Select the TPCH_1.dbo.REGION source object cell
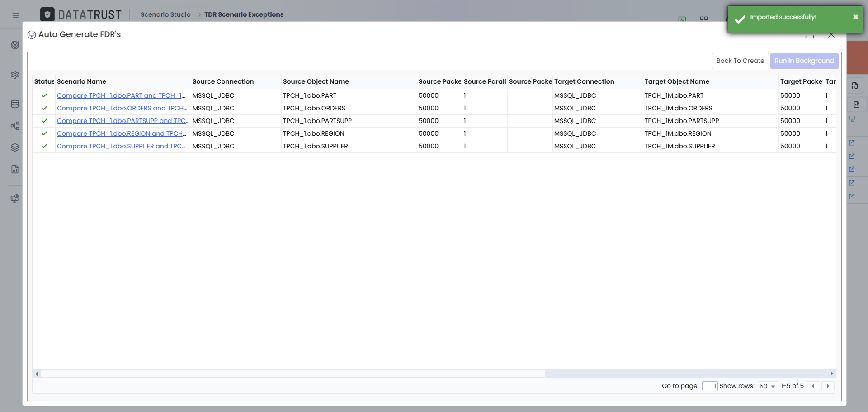 click(349, 133)
